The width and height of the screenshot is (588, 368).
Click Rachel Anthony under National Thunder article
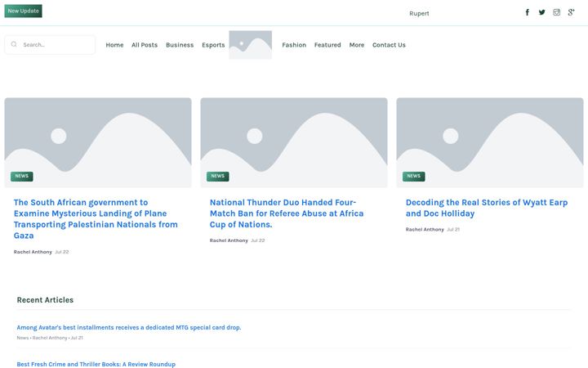pos(229,240)
